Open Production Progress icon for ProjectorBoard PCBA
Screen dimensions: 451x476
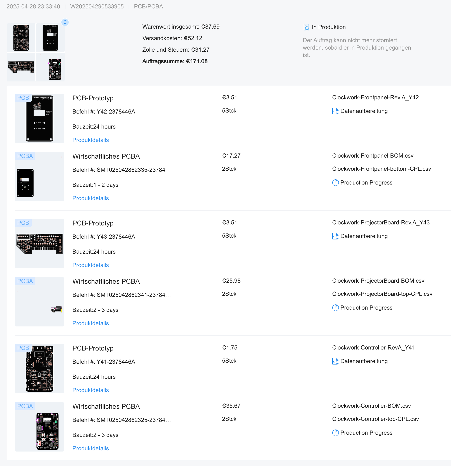(x=335, y=308)
